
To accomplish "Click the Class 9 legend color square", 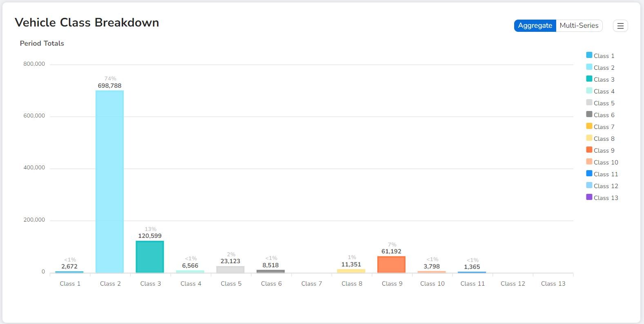I will click(589, 150).
